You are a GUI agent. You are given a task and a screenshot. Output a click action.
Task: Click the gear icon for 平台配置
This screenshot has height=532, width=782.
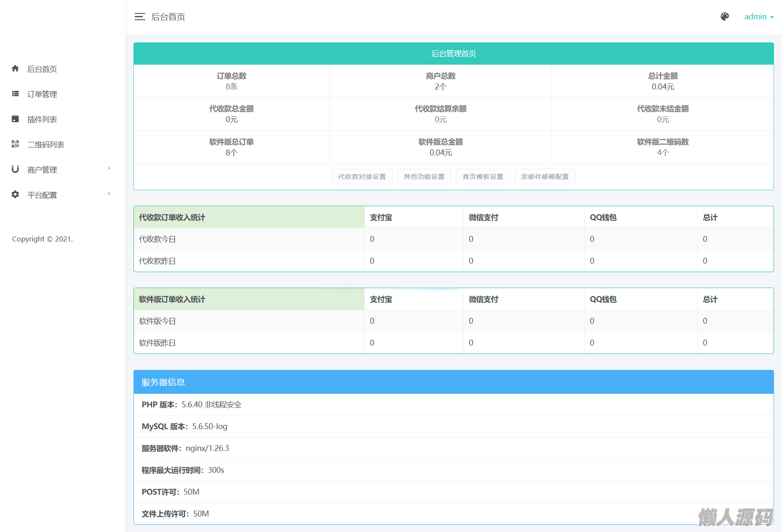16,194
